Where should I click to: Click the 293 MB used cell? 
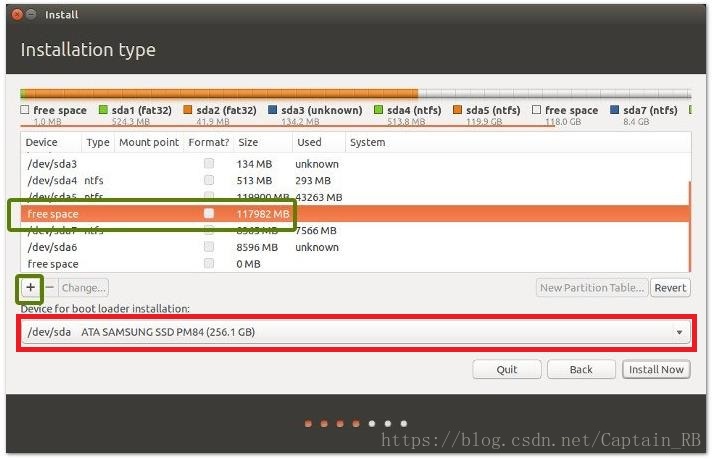313,181
